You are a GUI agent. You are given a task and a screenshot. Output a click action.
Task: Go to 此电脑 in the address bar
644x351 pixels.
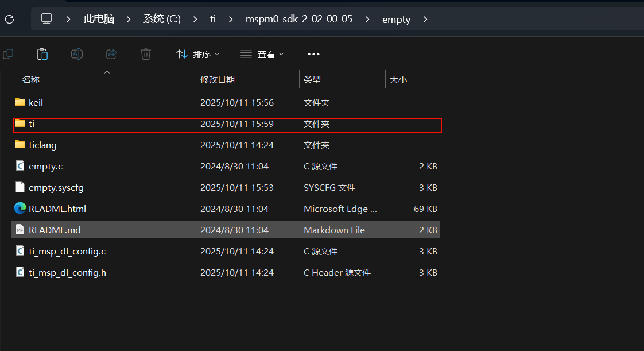pos(99,19)
